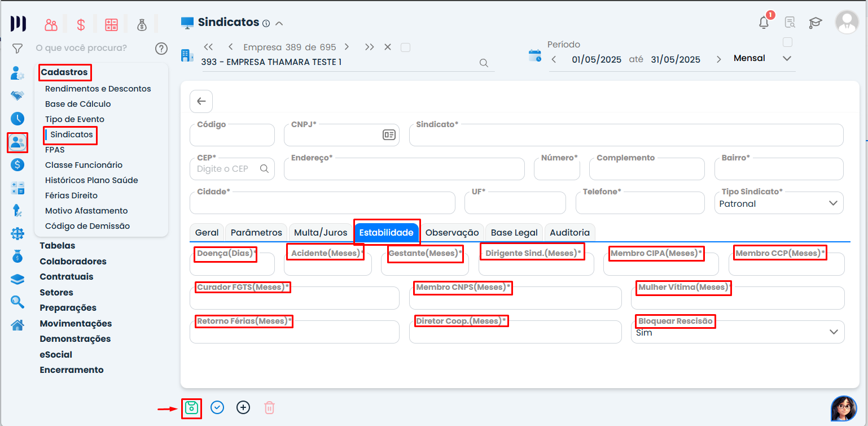Switch to the Parâmetros tab
Viewport: 868px width, 426px height.
tap(256, 233)
